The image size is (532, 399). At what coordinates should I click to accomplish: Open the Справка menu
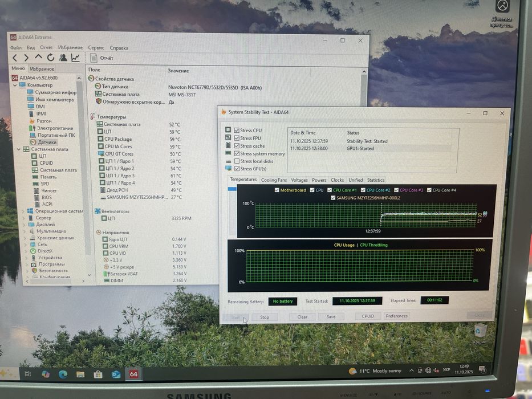point(119,48)
